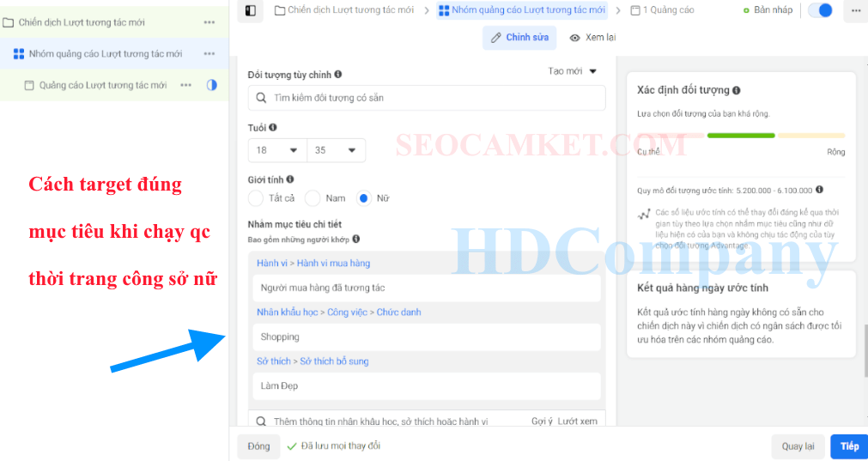This screenshot has height=461, width=868.
Task: Open Chiến dịch Lượt tương tác mới breadcrumb
Action: click(343, 10)
